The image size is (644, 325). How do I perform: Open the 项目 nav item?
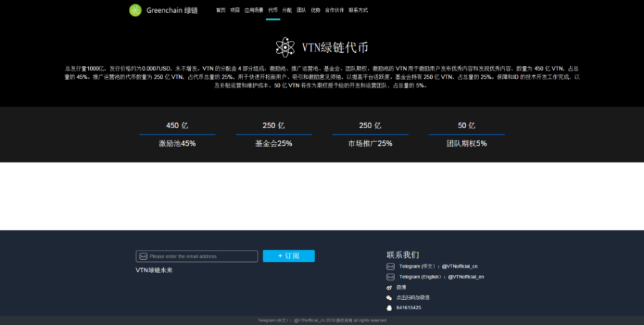(x=235, y=10)
